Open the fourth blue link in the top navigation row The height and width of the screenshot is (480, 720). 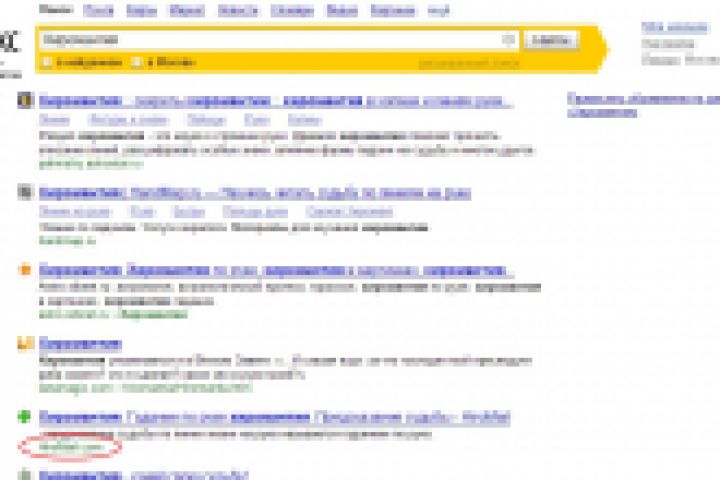pos(238,11)
